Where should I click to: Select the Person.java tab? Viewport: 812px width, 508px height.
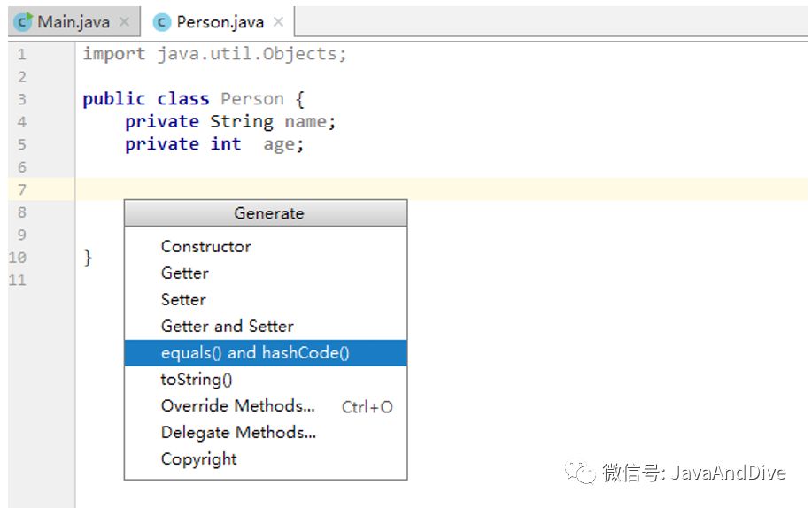coord(218,22)
